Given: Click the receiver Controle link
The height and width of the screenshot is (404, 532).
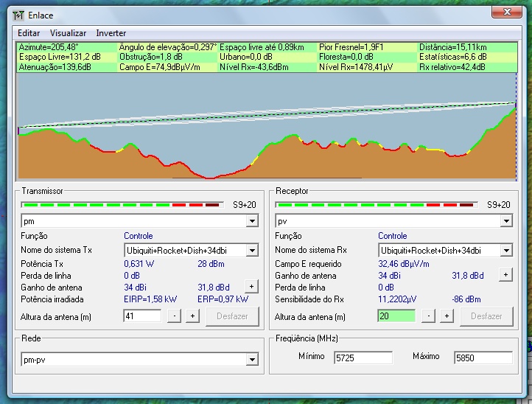Looking at the screenshot, I should tap(392, 236).
